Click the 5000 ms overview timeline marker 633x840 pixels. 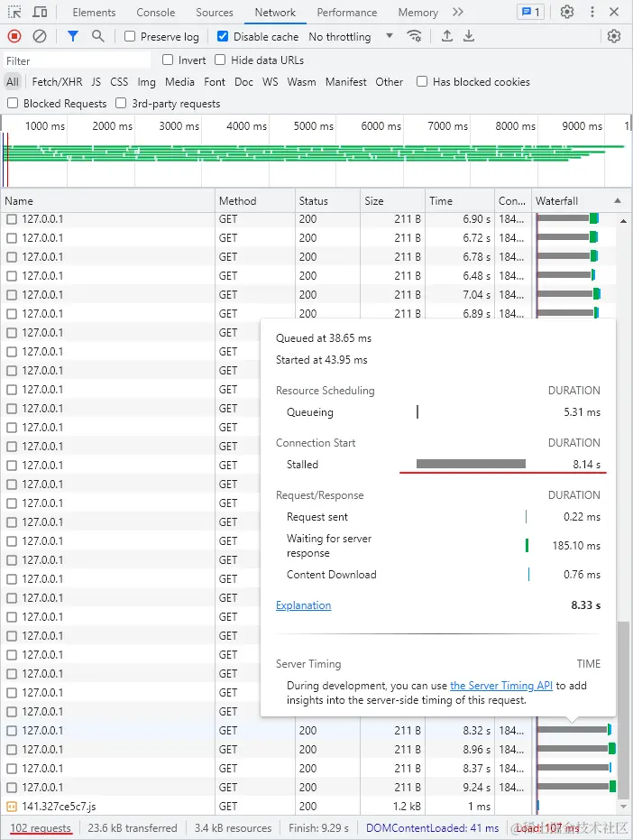[x=313, y=126]
